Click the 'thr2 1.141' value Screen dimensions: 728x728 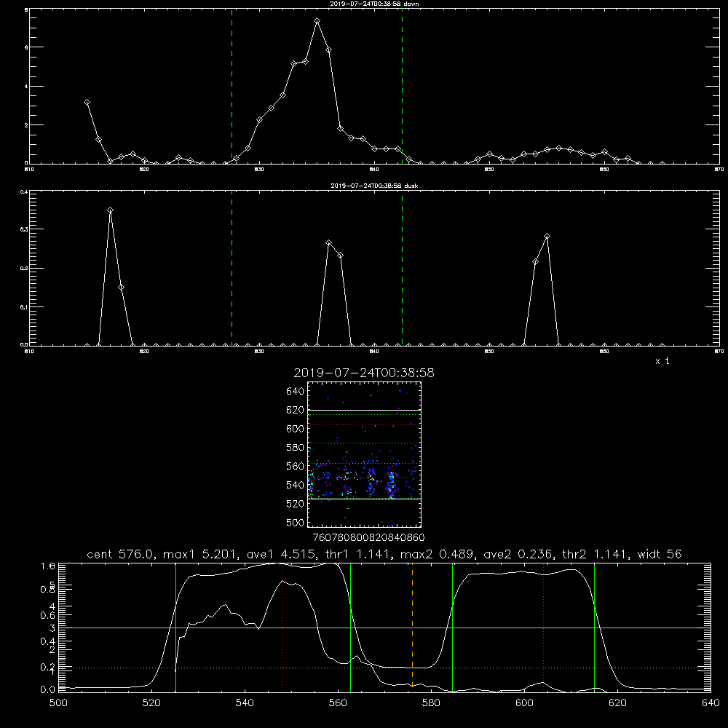pyautogui.click(x=596, y=554)
